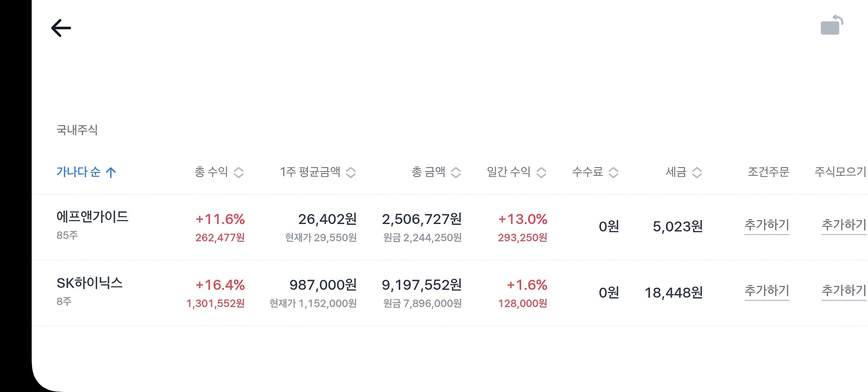Select the 조건주문 column header

768,172
